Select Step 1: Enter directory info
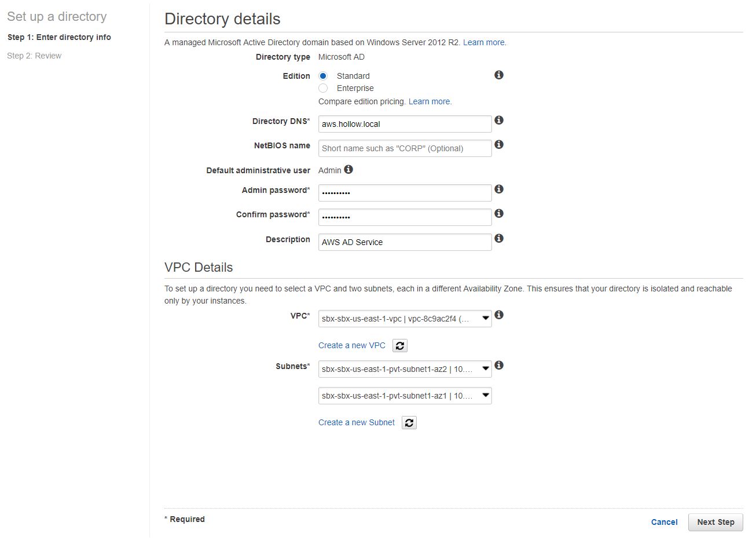 59,37
